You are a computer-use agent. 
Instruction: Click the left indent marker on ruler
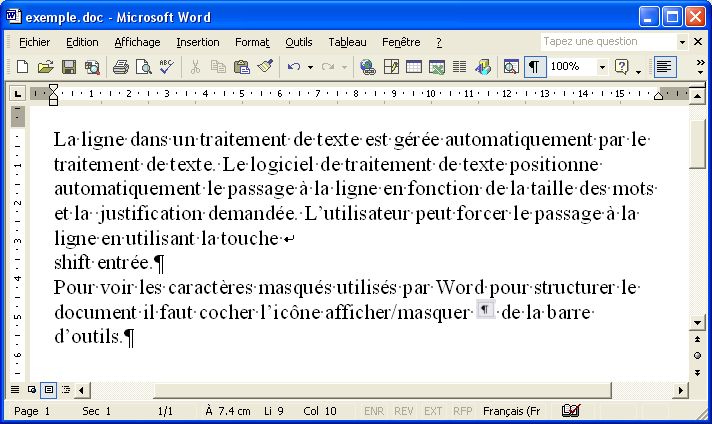coord(53,101)
